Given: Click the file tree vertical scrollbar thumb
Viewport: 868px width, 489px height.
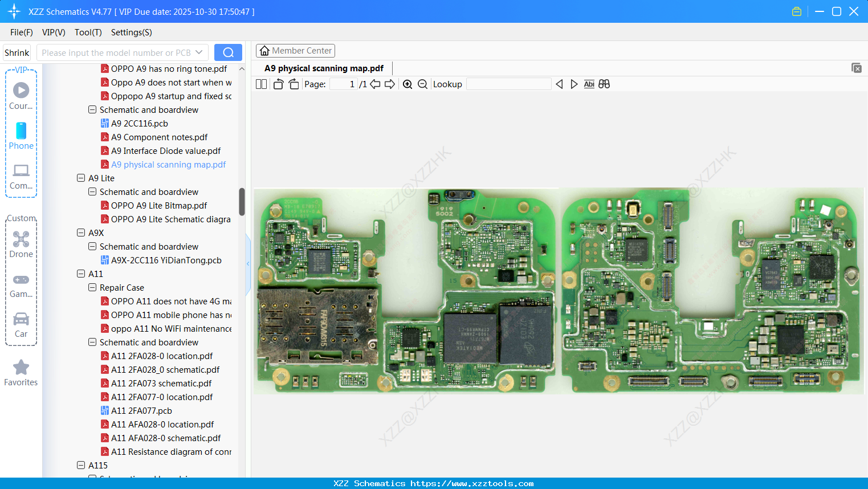Looking at the screenshot, I should (x=242, y=202).
